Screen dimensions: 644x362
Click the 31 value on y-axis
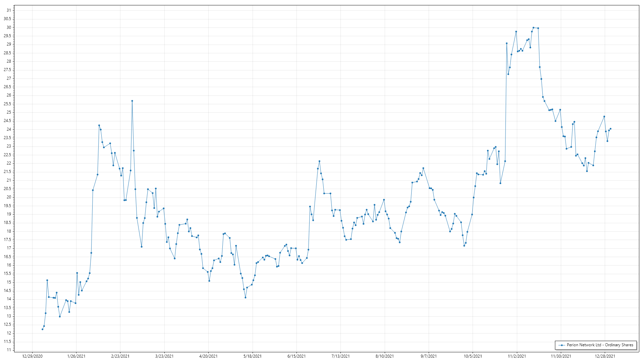tap(9, 10)
